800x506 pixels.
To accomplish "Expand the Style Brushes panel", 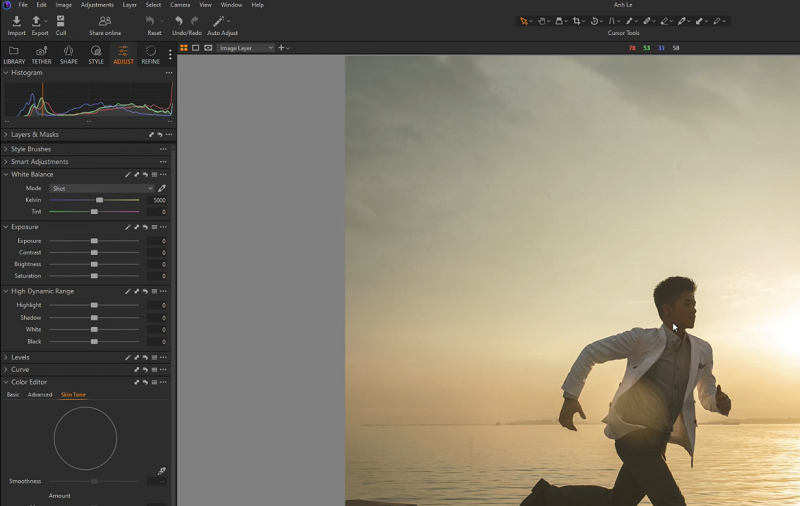I will (x=6, y=149).
